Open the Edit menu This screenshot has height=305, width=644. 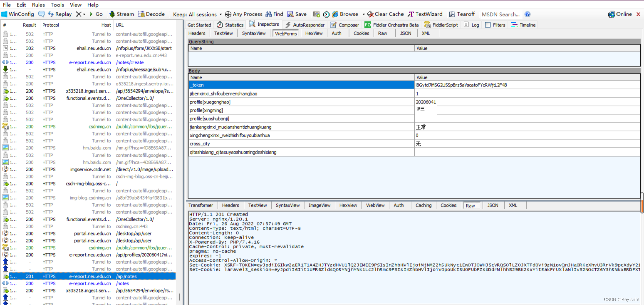(21, 5)
